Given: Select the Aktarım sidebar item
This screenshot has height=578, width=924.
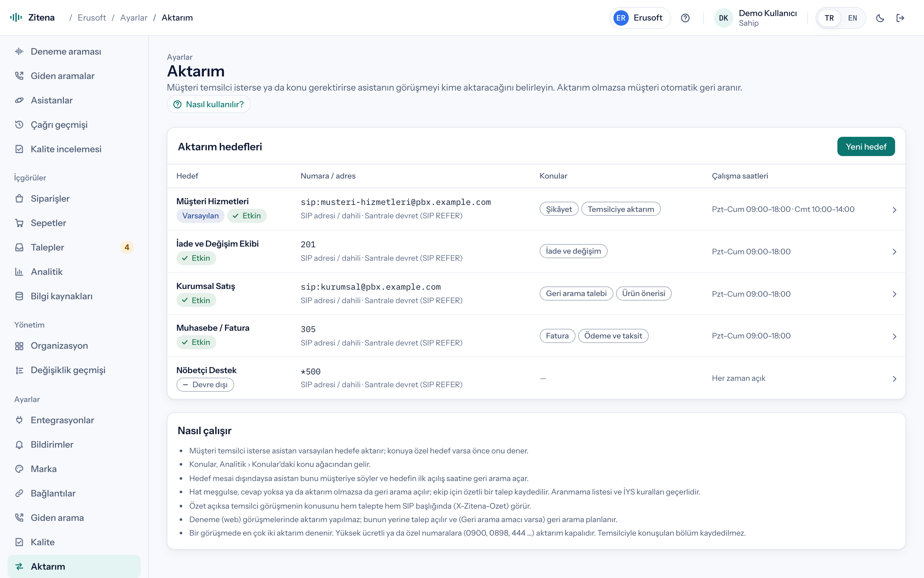Looking at the screenshot, I should pos(74,566).
